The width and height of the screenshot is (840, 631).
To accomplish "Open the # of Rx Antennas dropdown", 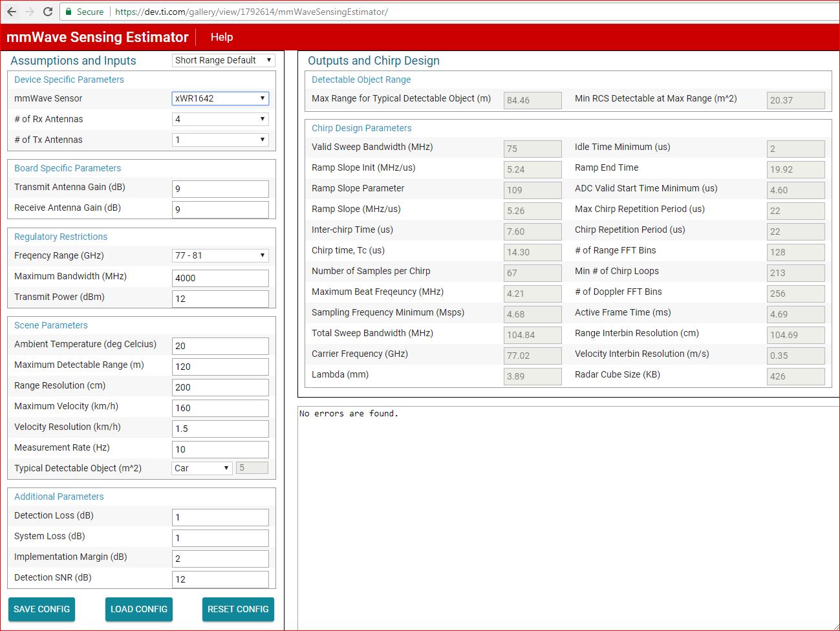I will click(221, 119).
